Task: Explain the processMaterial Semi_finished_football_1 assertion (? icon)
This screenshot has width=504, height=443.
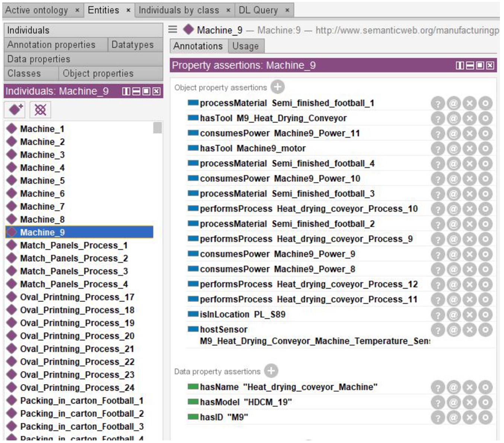Action: (x=438, y=103)
